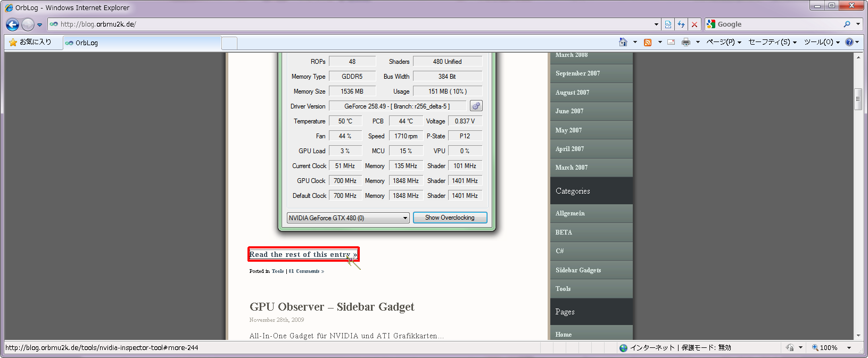Click the orange RSS feeds icon
Screen dimensions: 868x358
[x=648, y=42]
